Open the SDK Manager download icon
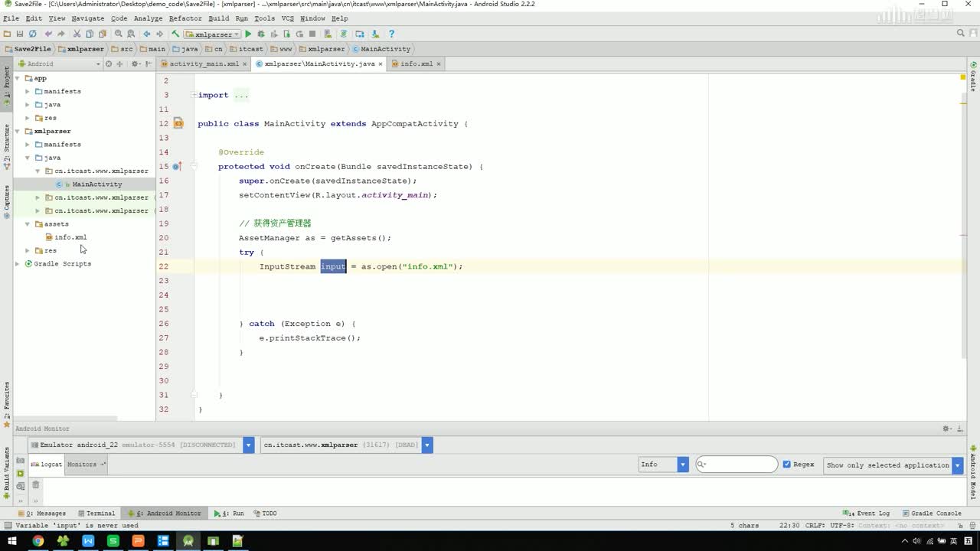 click(x=375, y=34)
